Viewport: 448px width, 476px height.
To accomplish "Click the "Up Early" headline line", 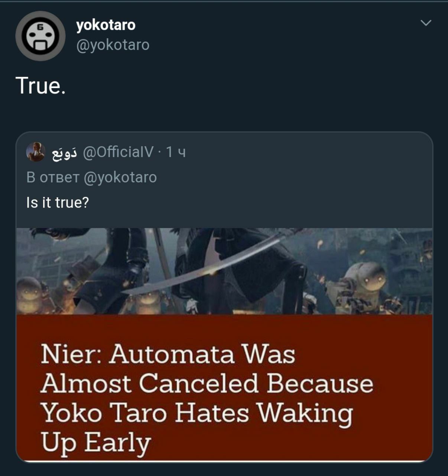I will coord(96,443).
